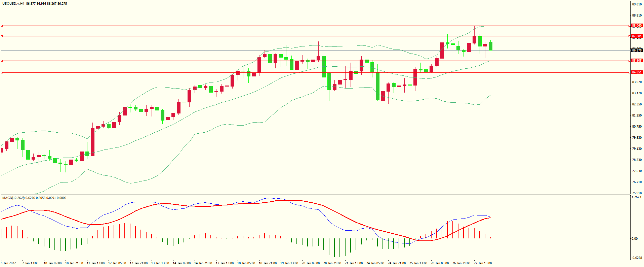This screenshot has width=644, height=267.
Task: Click the 26 Jan 05:00 time label
Action: click(440, 263)
